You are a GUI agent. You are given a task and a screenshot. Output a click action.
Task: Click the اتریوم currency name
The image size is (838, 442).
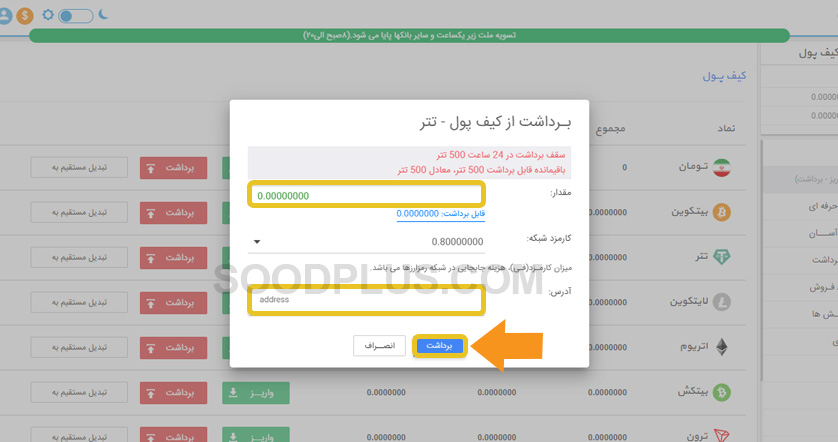tap(694, 347)
